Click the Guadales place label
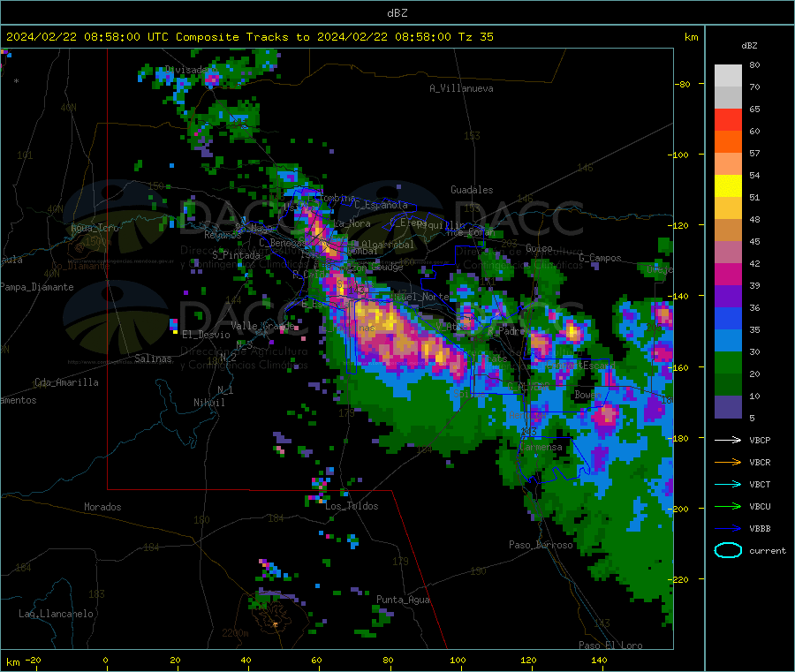 [472, 190]
